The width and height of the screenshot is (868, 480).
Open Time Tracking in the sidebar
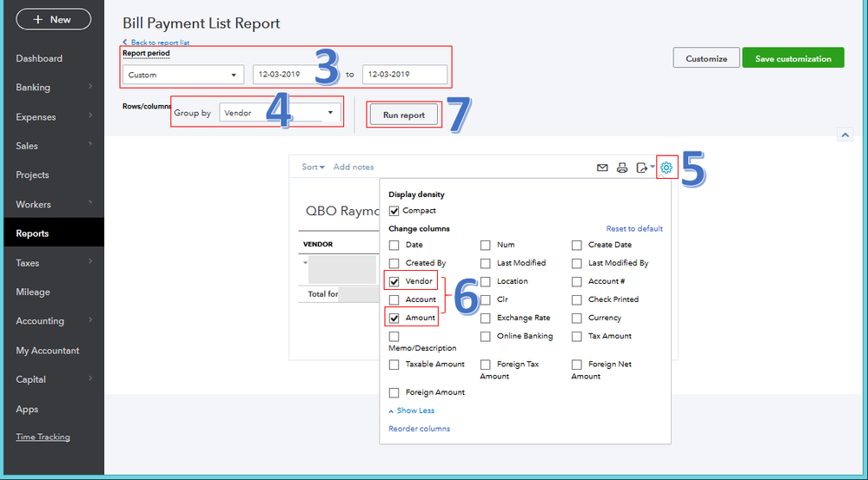click(43, 437)
